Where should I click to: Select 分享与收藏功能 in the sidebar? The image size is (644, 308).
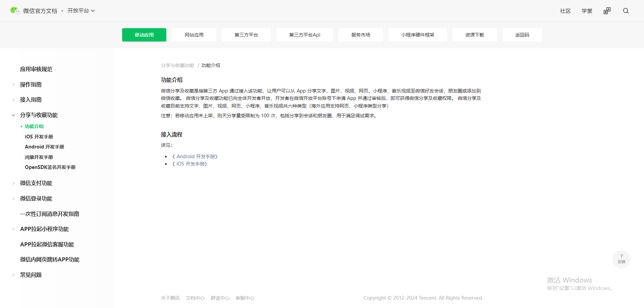click(39, 115)
